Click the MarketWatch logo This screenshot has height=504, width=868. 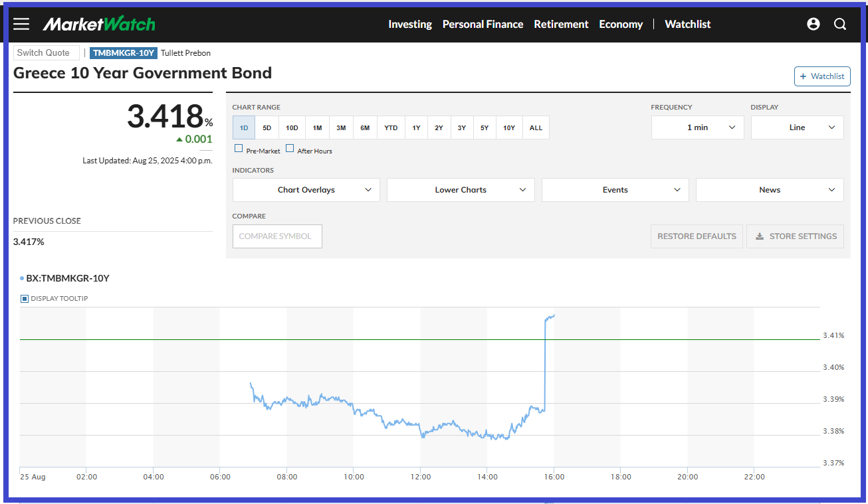click(99, 24)
